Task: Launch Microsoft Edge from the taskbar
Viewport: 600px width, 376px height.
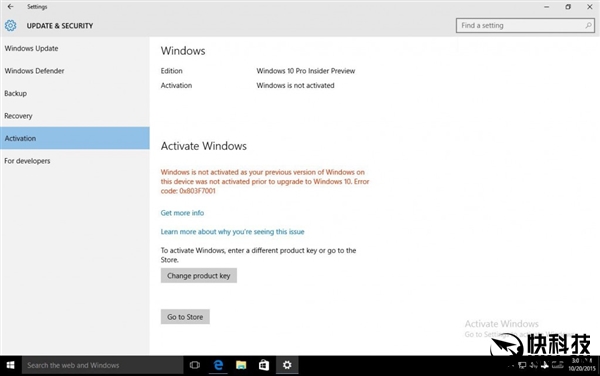Action: [x=218, y=365]
